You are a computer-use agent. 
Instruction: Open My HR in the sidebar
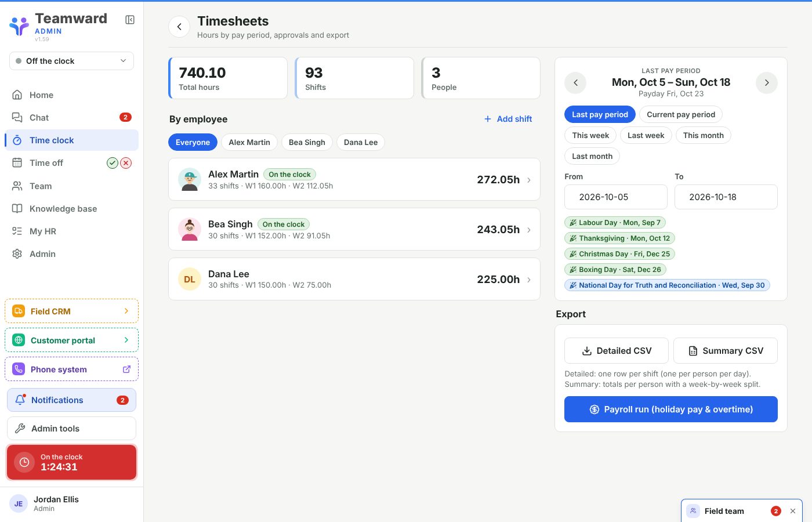(71, 231)
